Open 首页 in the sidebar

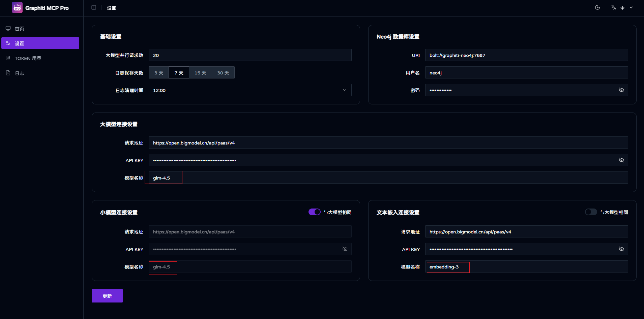40,28
